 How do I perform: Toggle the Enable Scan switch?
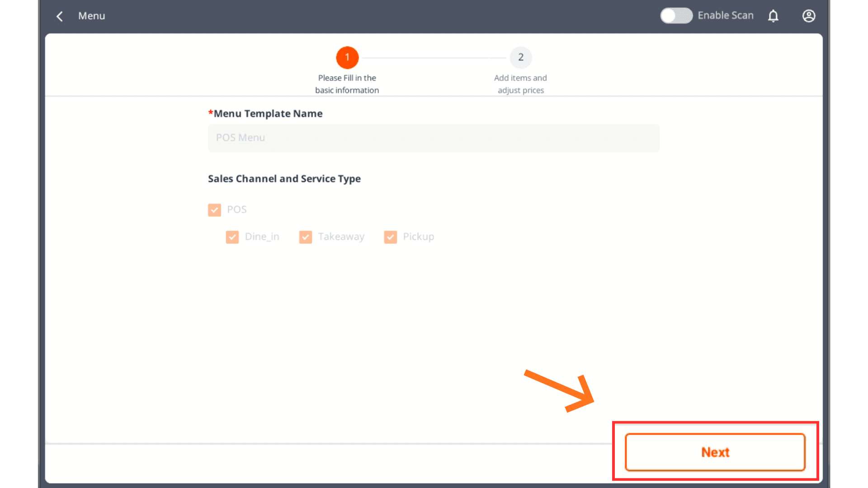coord(676,16)
